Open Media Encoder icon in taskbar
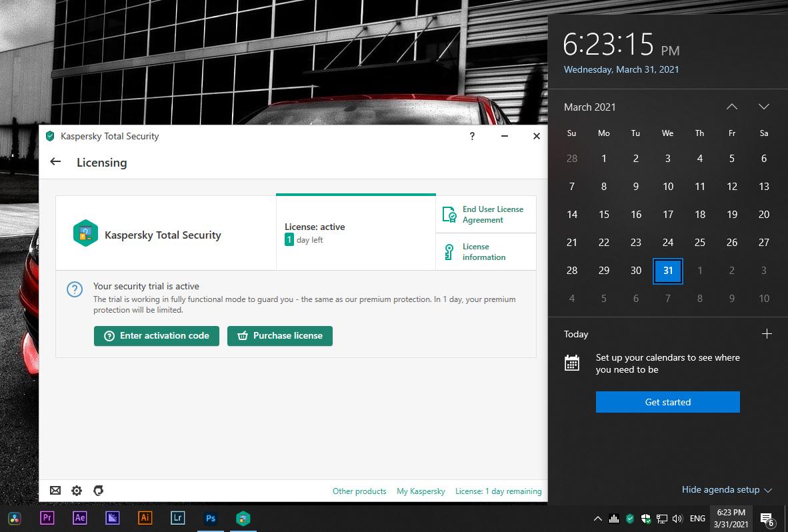Viewport: 788px width, 532px height. tap(113, 518)
